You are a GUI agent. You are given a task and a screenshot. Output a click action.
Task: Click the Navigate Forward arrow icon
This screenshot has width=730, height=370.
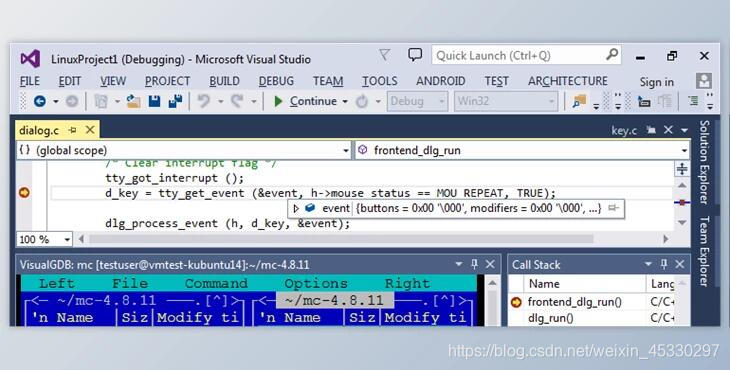72,101
